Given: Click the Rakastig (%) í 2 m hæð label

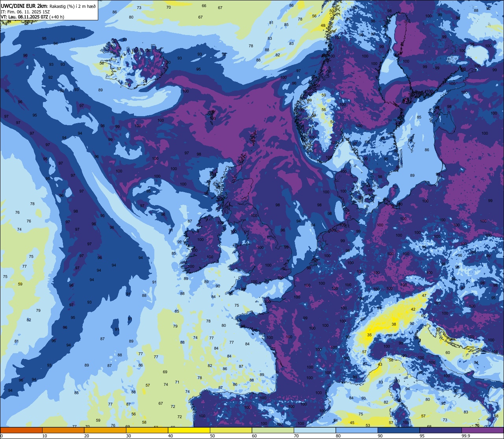Looking at the screenshot, I should [72, 6].
